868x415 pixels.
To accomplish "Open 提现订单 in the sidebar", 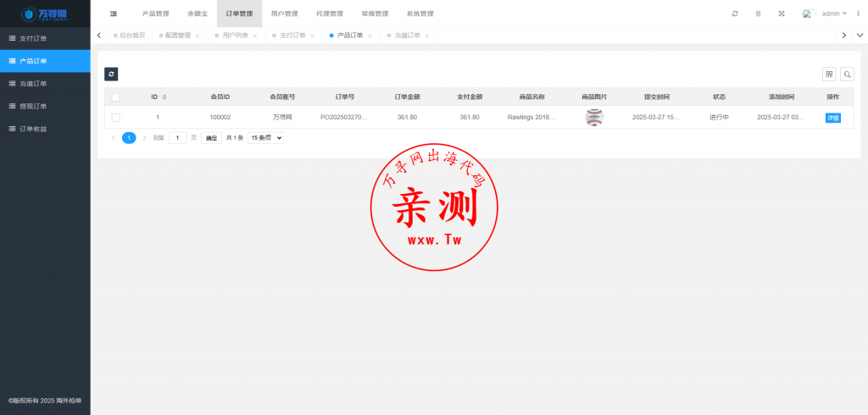I will pos(45,106).
